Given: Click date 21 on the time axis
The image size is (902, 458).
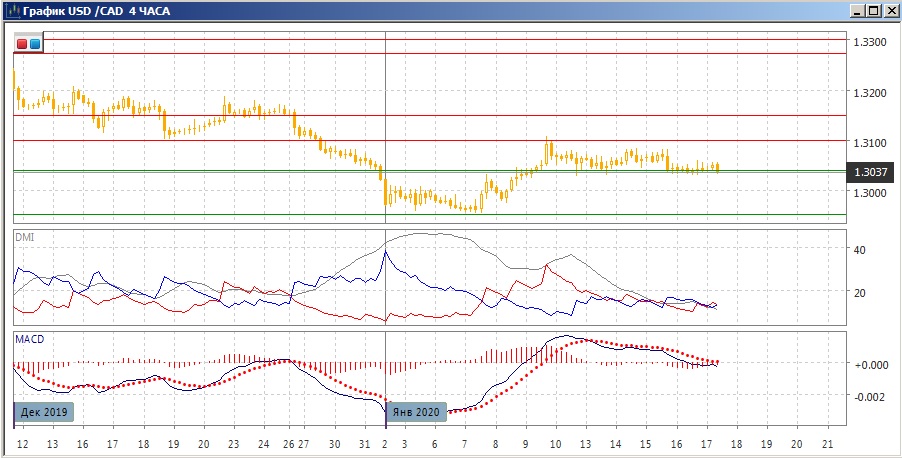Looking at the screenshot, I should click(827, 444).
